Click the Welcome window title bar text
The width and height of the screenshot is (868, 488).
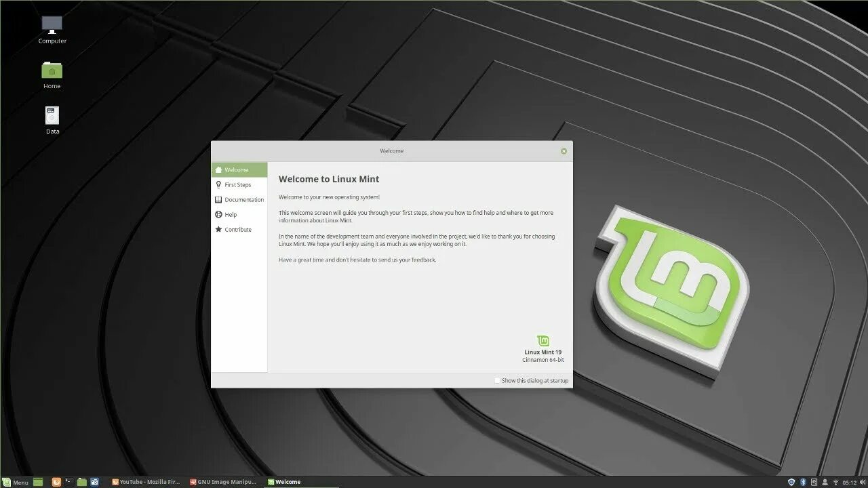point(391,150)
